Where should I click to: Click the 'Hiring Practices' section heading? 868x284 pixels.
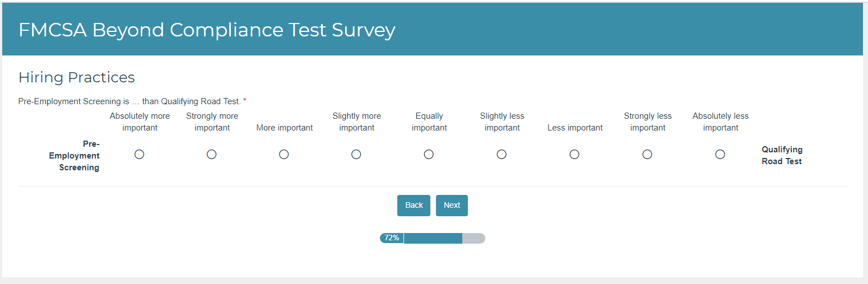pyautogui.click(x=77, y=77)
